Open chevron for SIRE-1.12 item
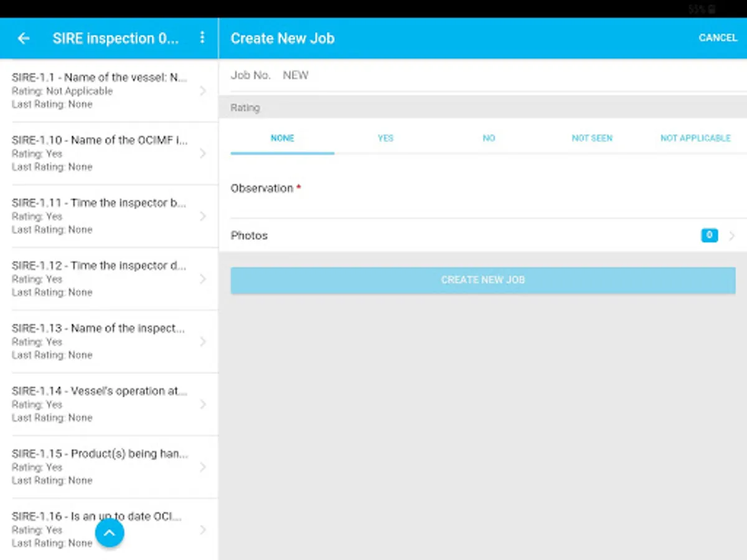This screenshot has width=747, height=560. pyautogui.click(x=203, y=279)
